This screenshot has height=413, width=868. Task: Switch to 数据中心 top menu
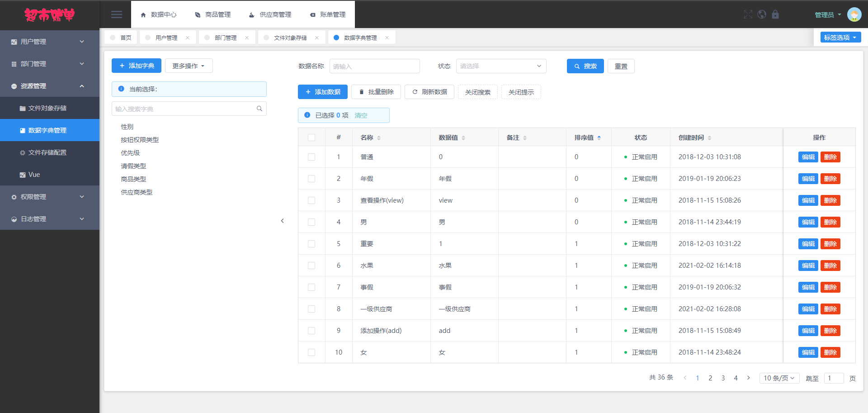(x=159, y=14)
